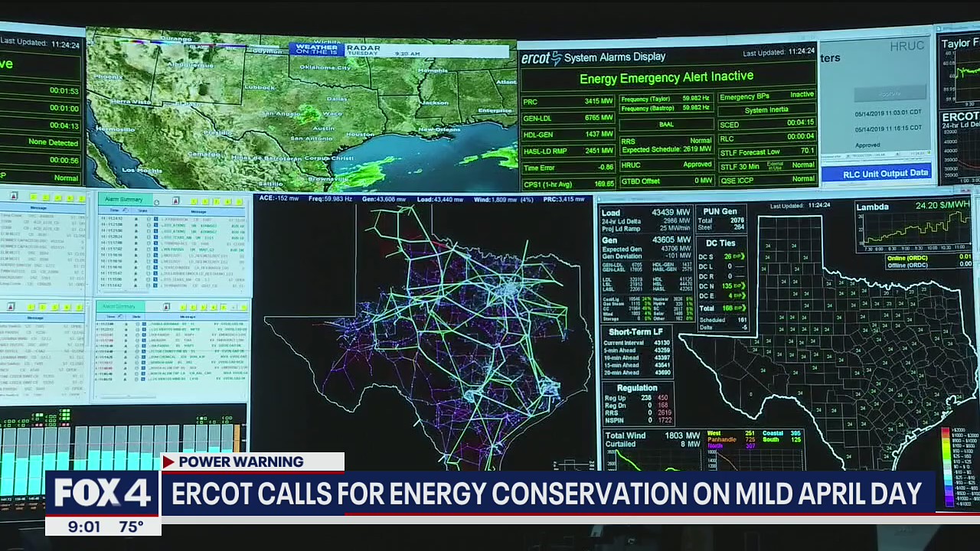This screenshot has width=980, height=551.
Task: Click the STLF Forecast Low 70.1 row
Action: point(766,152)
